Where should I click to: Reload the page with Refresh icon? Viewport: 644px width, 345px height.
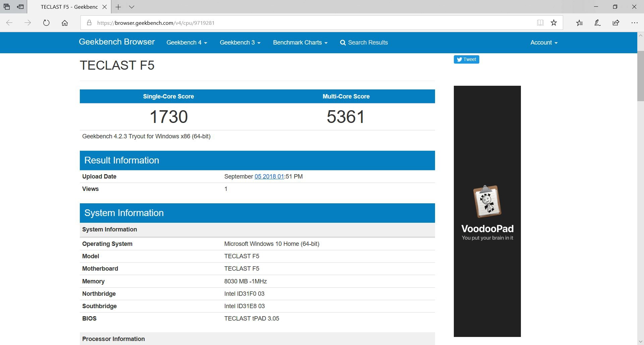(x=46, y=23)
